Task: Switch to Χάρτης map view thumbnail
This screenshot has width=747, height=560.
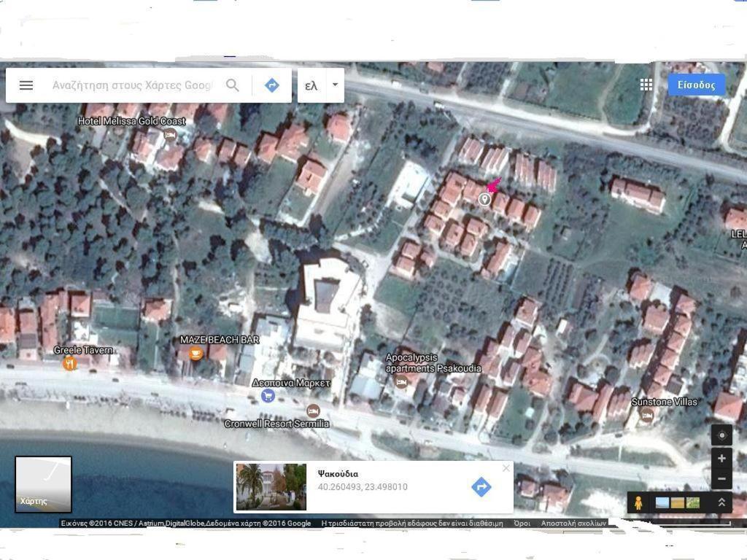Action: click(43, 484)
